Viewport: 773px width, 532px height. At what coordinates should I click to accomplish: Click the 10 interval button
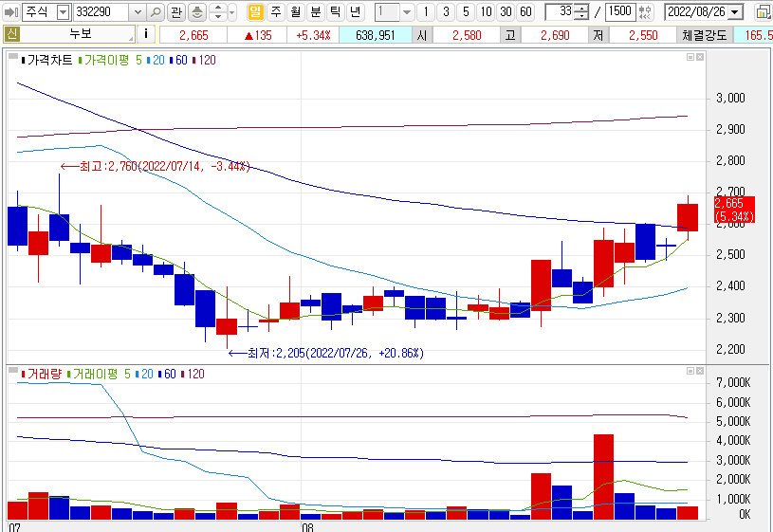click(486, 11)
